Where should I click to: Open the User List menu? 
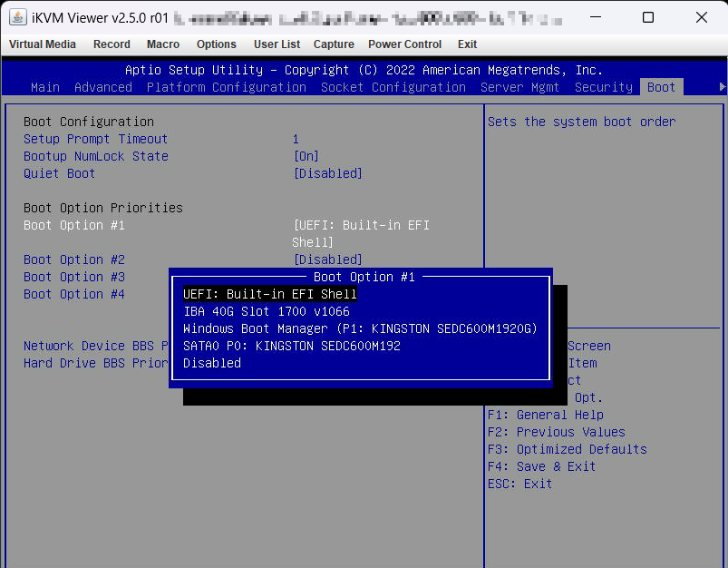277,44
